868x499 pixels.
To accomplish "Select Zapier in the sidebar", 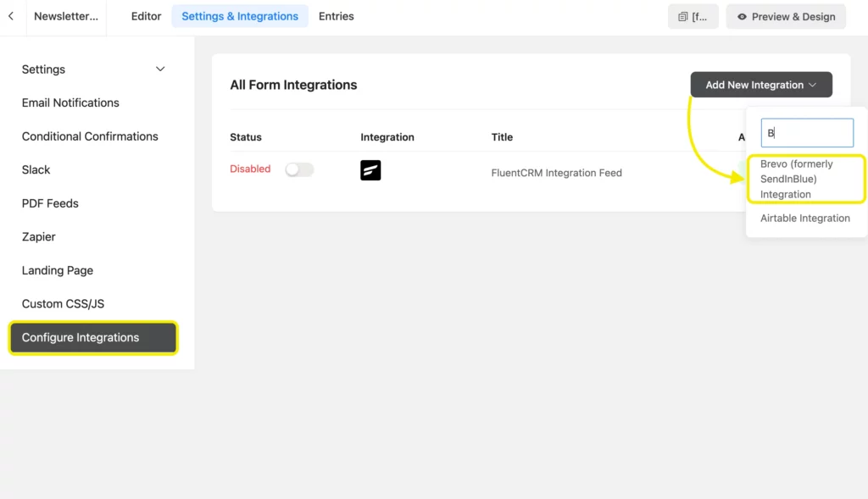I will point(38,236).
